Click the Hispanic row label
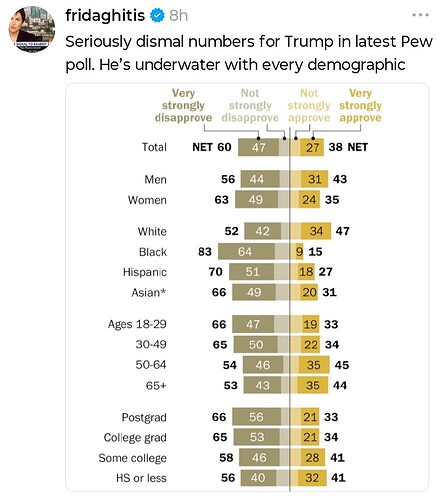Viewport: 446px width, 500px height. [145, 272]
